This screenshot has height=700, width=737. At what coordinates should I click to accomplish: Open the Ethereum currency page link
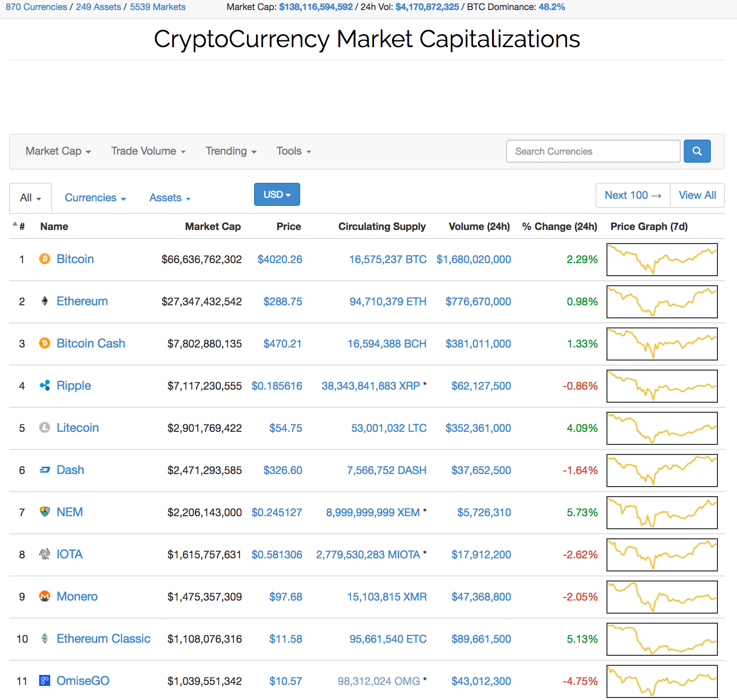tap(82, 301)
